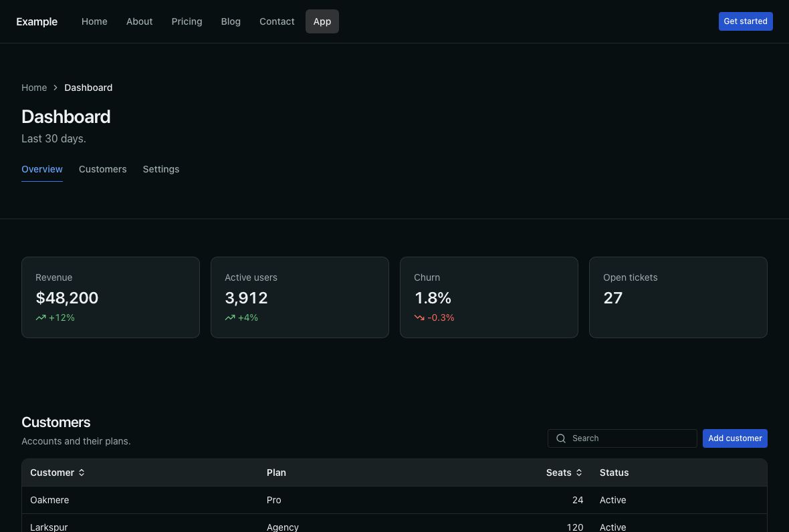This screenshot has width=789, height=532.
Task: Open the Open tickets stat card
Action: (678, 297)
